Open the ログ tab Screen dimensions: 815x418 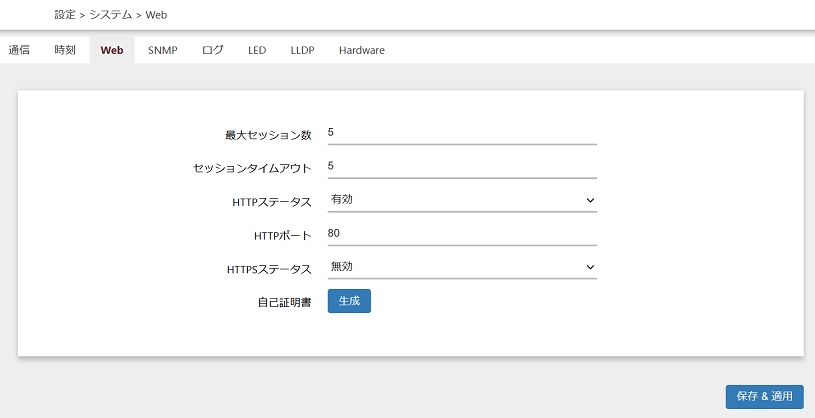pos(213,50)
